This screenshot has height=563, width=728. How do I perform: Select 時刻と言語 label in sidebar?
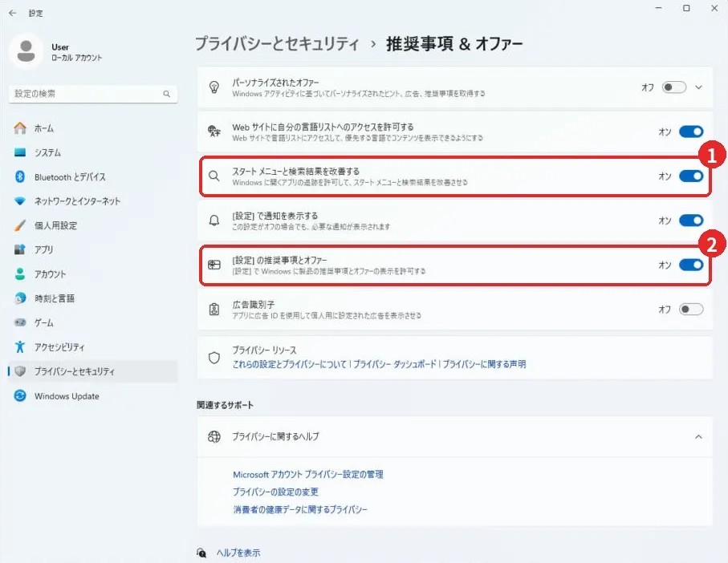[x=54, y=298]
